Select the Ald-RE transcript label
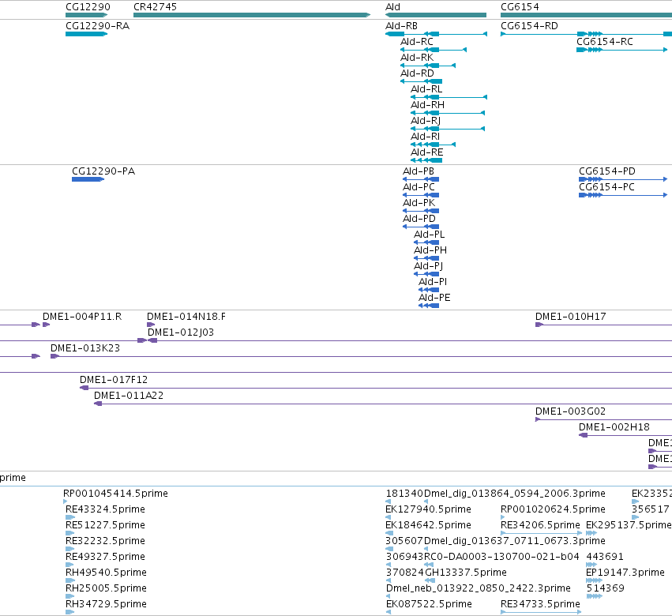This screenshot has height=616, width=672. pos(427,152)
